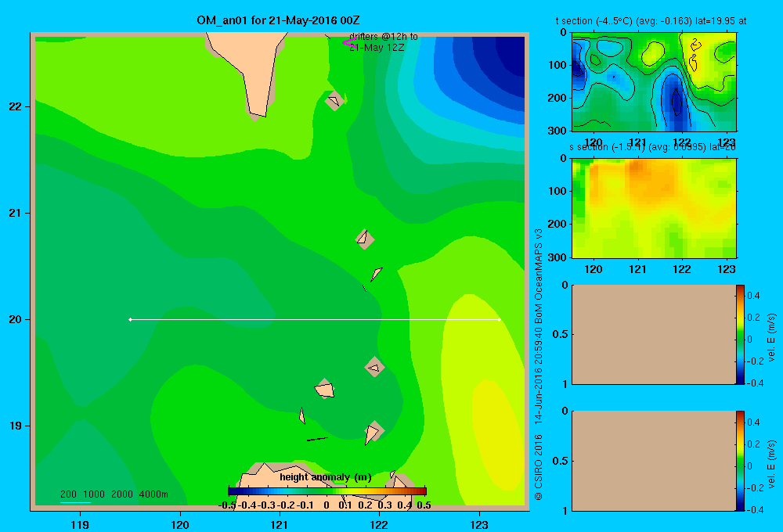Select the 'height anomaly (m)' label

point(326,477)
